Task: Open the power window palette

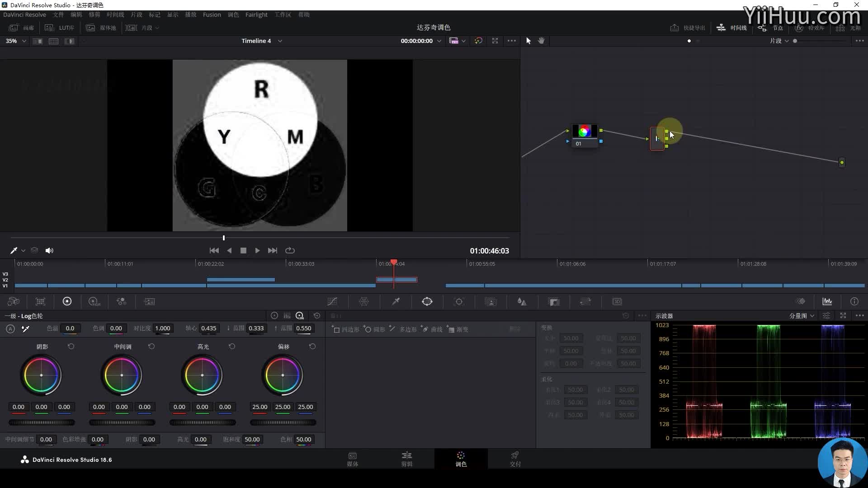Action: (x=427, y=301)
